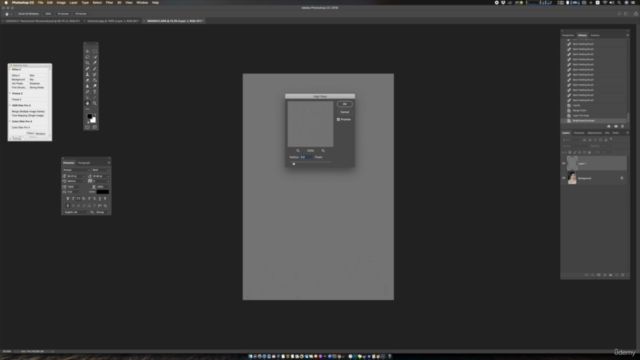This screenshot has width=640, height=360.
Task: Switch to the Paragraph tab
Action: pos(84,163)
